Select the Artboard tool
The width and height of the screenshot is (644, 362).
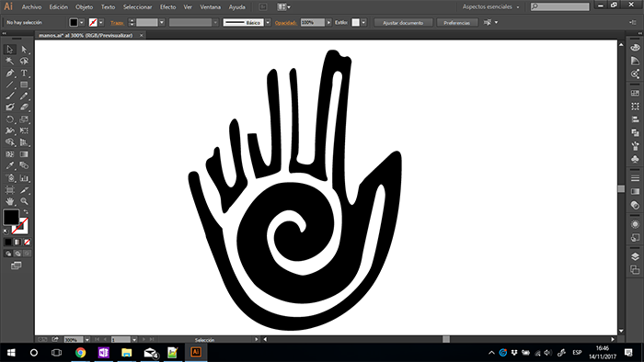(10, 190)
